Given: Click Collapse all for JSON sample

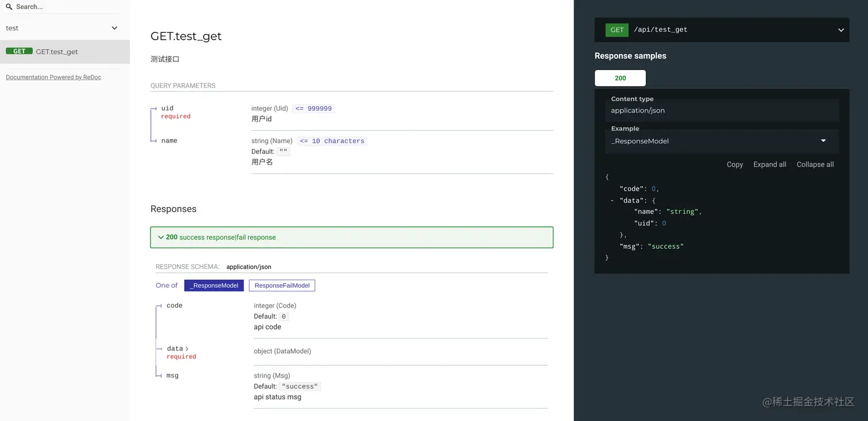Looking at the screenshot, I should 815,164.
